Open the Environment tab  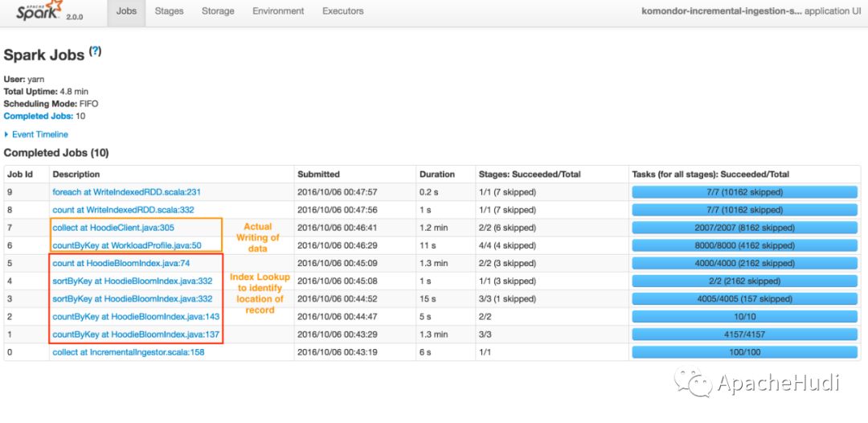(x=278, y=11)
